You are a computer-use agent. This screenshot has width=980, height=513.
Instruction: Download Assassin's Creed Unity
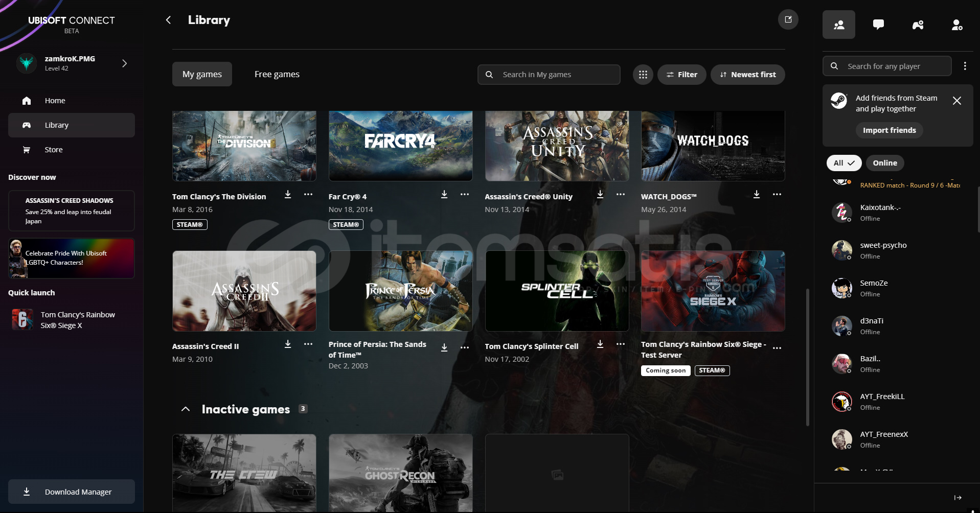[600, 195]
